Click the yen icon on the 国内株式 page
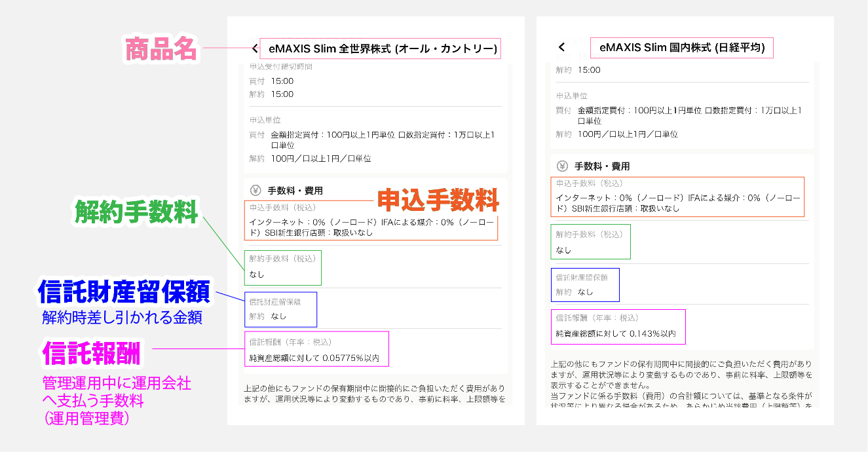The height and width of the screenshot is (452, 868). point(562,166)
